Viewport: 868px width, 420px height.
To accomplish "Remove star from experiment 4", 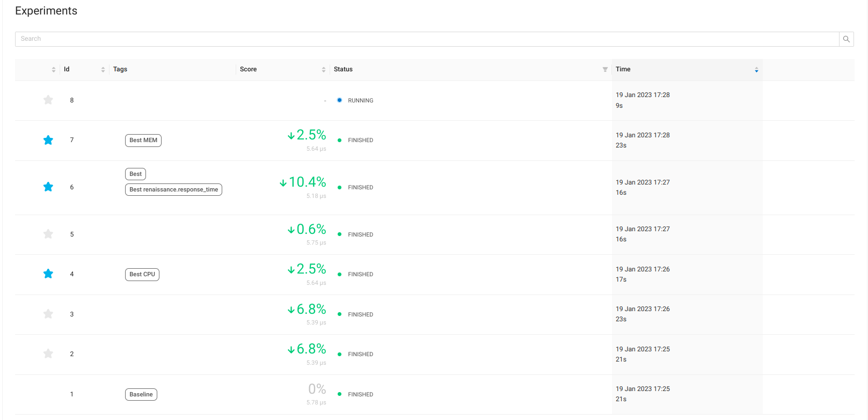I will click(x=48, y=274).
